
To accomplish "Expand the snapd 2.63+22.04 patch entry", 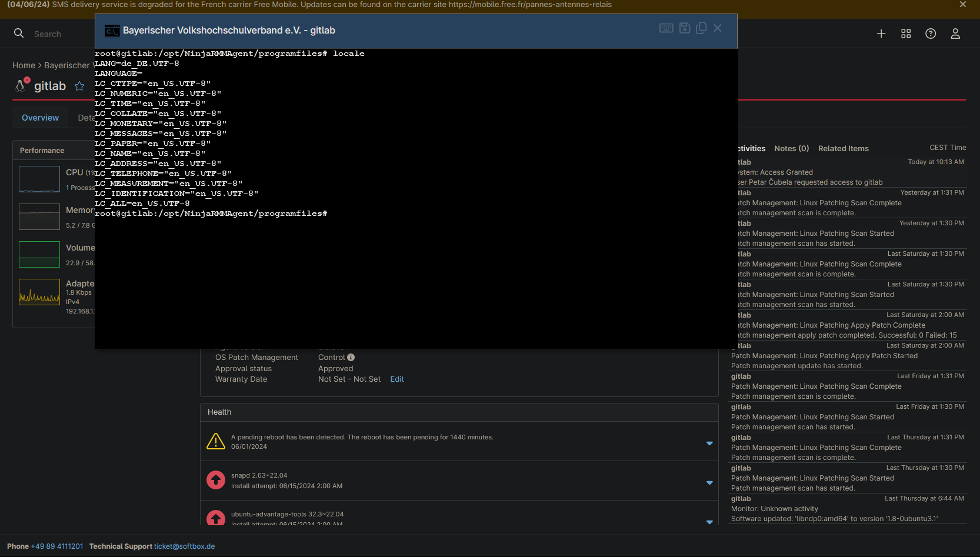I will tap(709, 482).
